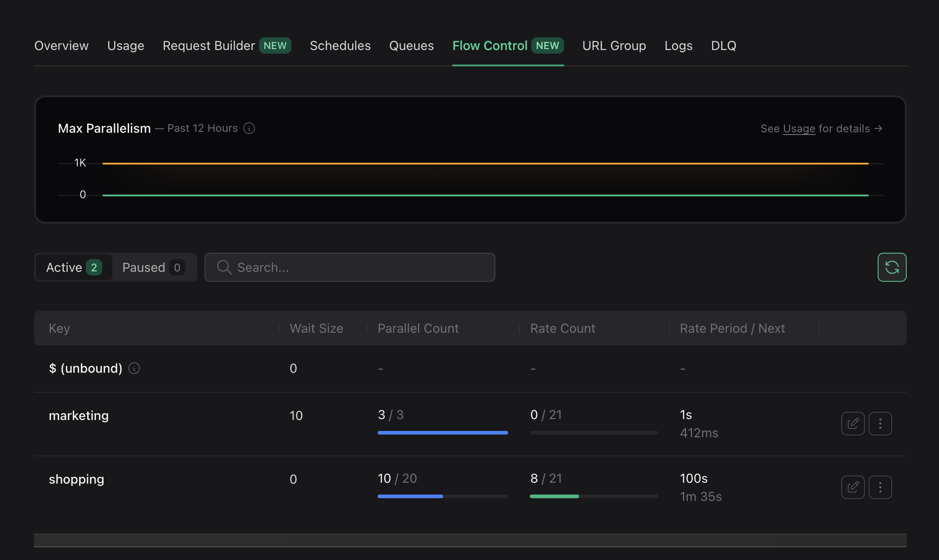The height and width of the screenshot is (560, 939).
Task: Click the edit icon for marketing row
Action: pos(853,424)
